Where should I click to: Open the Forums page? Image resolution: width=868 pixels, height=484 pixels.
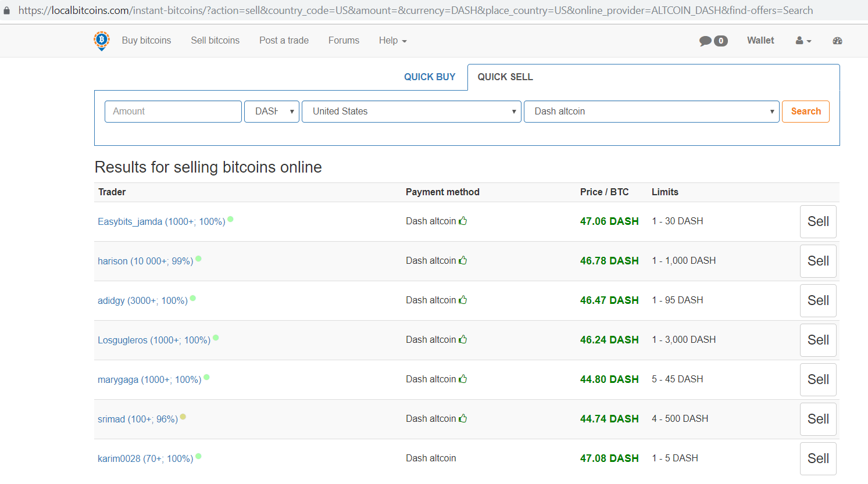point(344,41)
